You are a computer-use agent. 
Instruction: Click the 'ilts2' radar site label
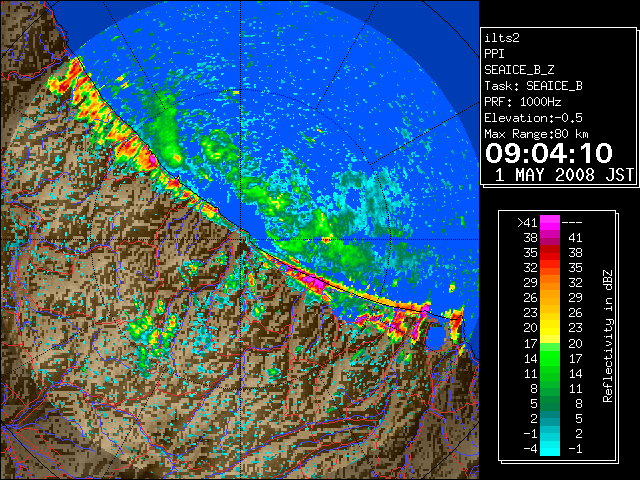[502, 38]
